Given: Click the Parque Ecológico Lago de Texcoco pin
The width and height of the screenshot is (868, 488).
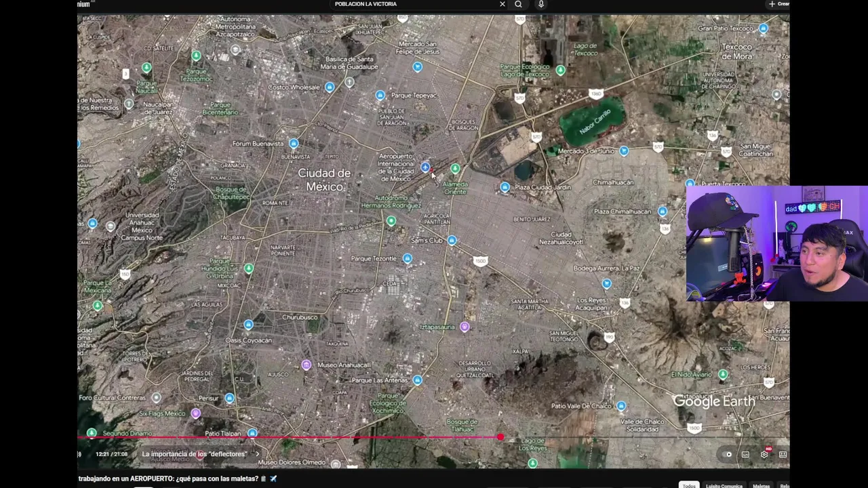Looking at the screenshot, I should (560, 70).
